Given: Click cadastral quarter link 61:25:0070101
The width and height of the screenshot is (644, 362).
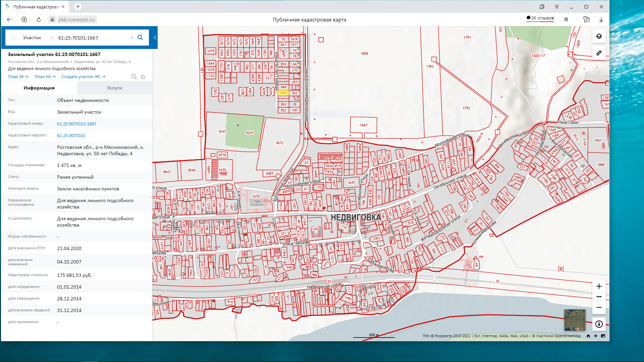Looking at the screenshot, I should click(71, 135).
